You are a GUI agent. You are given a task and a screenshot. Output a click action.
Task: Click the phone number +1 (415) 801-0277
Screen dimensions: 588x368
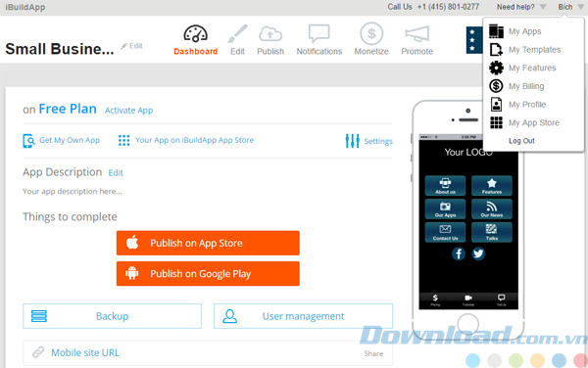448,7
